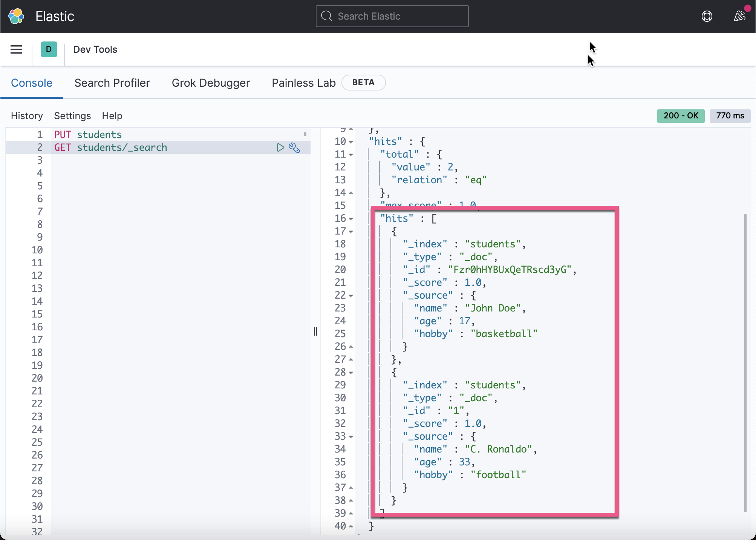Switch to the Search Profiler tab

(x=112, y=83)
